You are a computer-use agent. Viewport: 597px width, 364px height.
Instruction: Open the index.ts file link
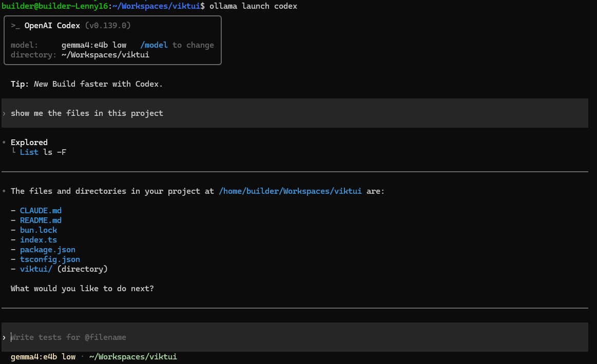(38, 240)
